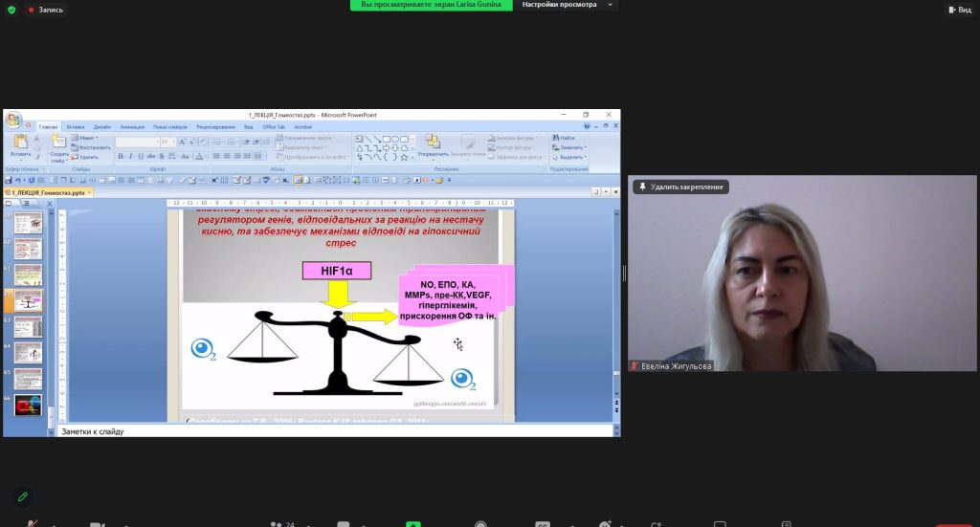The height and width of the screenshot is (527, 980).
Task: Select the HIF1α slide thumbnail in panel
Action: tap(29, 300)
